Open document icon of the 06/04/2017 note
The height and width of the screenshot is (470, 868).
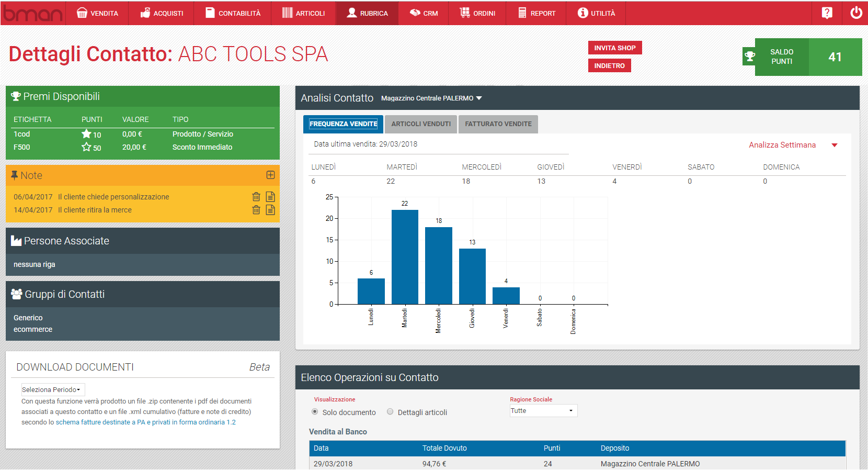pyautogui.click(x=270, y=197)
